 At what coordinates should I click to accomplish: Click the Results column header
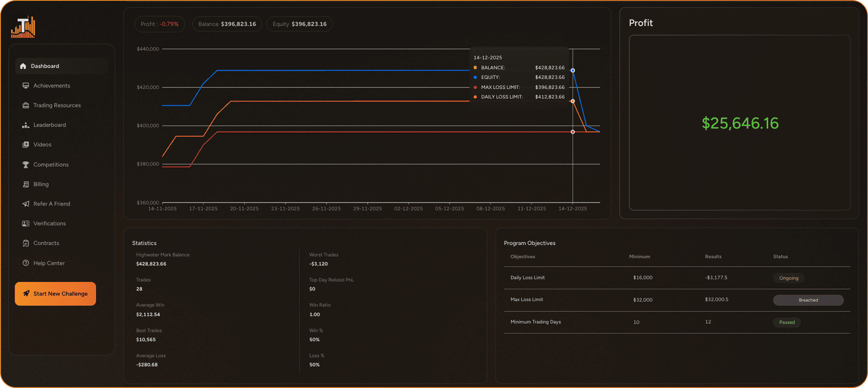click(713, 257)
